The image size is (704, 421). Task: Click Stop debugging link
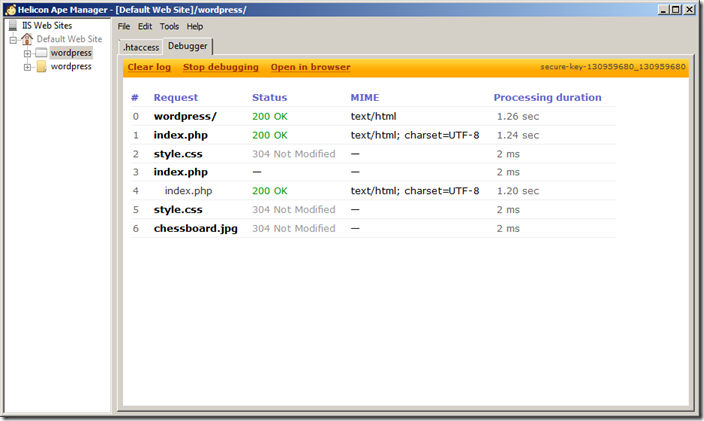[220, 67]
